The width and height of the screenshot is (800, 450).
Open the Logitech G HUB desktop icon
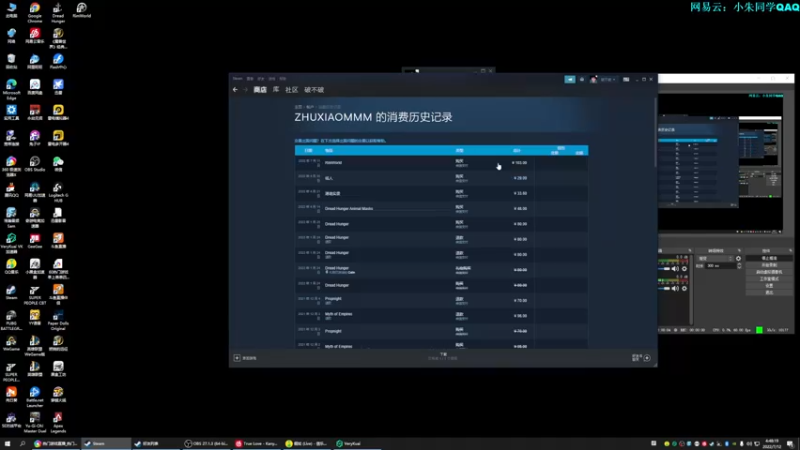(x=58, y=192)
